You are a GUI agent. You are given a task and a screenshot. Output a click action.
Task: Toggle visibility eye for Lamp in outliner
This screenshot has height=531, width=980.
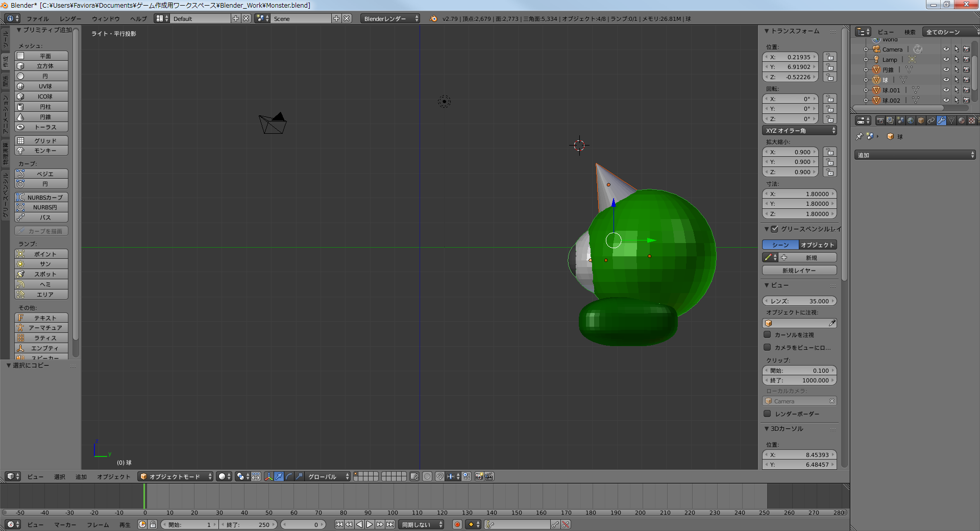(x=946, y=60)
